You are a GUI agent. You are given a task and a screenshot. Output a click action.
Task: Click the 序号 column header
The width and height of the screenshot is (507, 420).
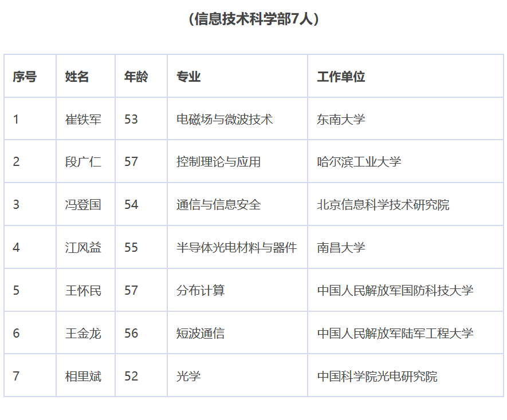pyautogui.click(x=25, y=77)
